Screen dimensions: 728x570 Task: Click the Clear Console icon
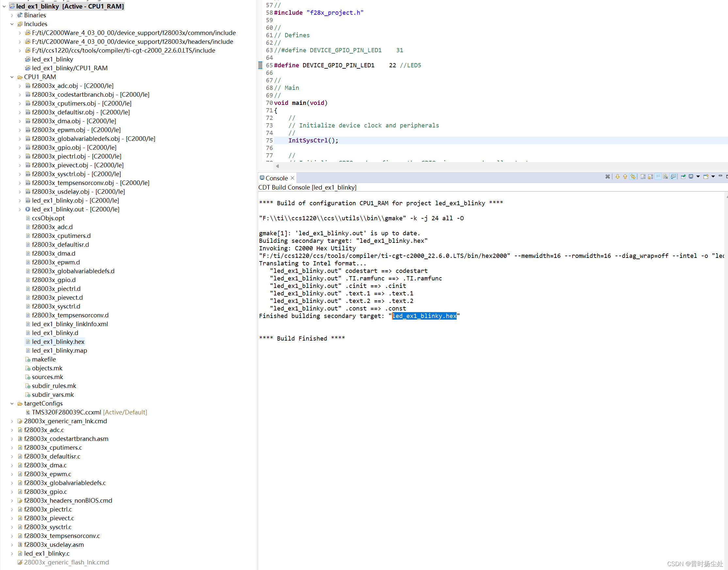pyautogui.click(x=665, y=177)
